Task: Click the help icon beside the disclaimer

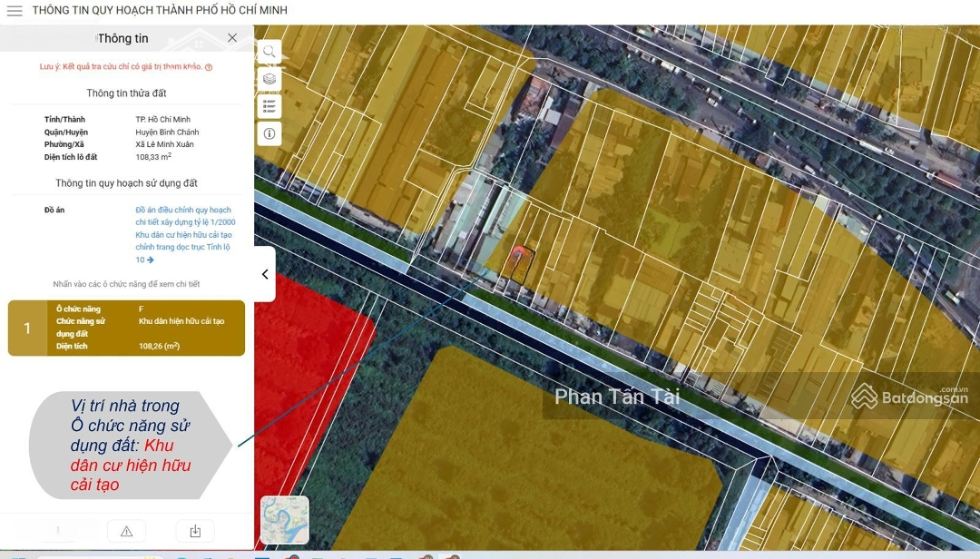Action: point(209,67)
